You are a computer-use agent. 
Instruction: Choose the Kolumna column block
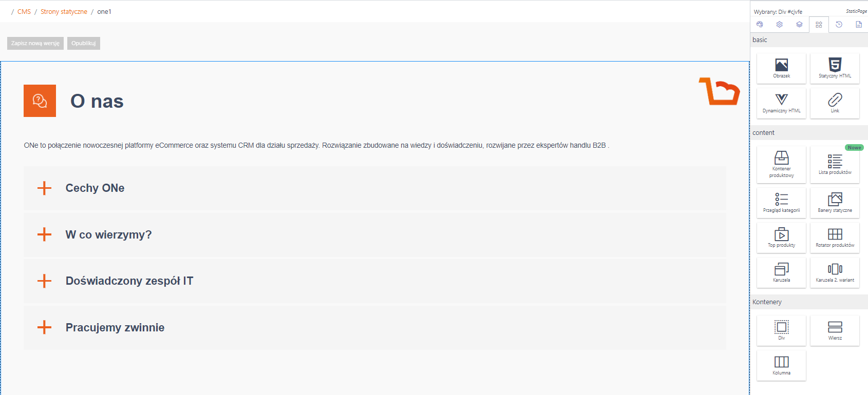click(781, 365)
